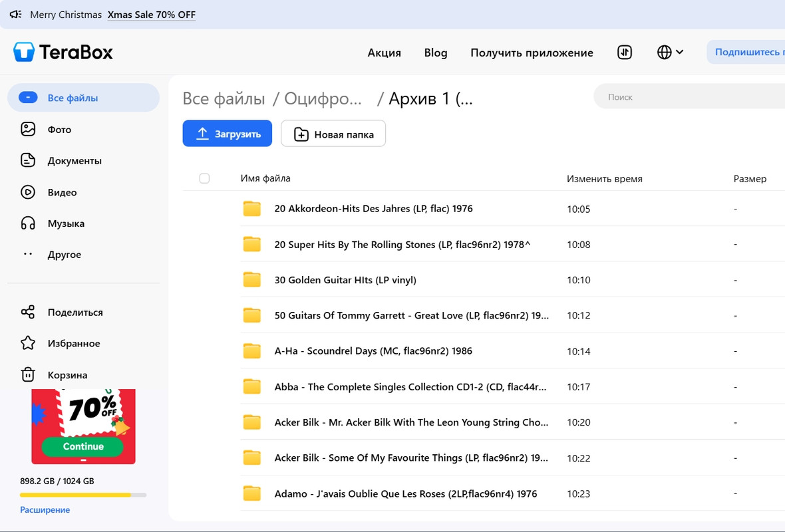Open folder Abba - The Complete Singles Collection
The height and width of the screenshot is (532, 785).
(x=410, y=387)
